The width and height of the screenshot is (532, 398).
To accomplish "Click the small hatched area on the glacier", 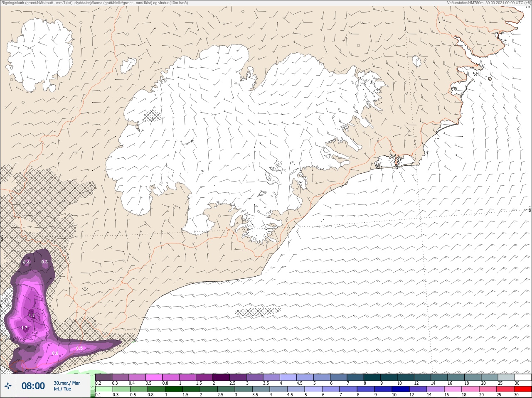I will click(152, 116).
